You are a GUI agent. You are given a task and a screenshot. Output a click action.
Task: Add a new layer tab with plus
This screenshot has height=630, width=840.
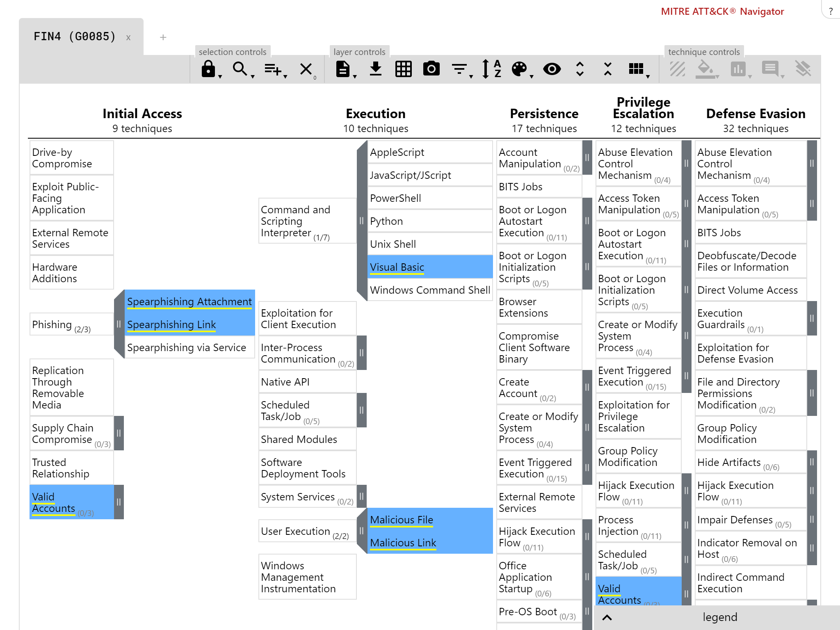click(x=163, y=37)
